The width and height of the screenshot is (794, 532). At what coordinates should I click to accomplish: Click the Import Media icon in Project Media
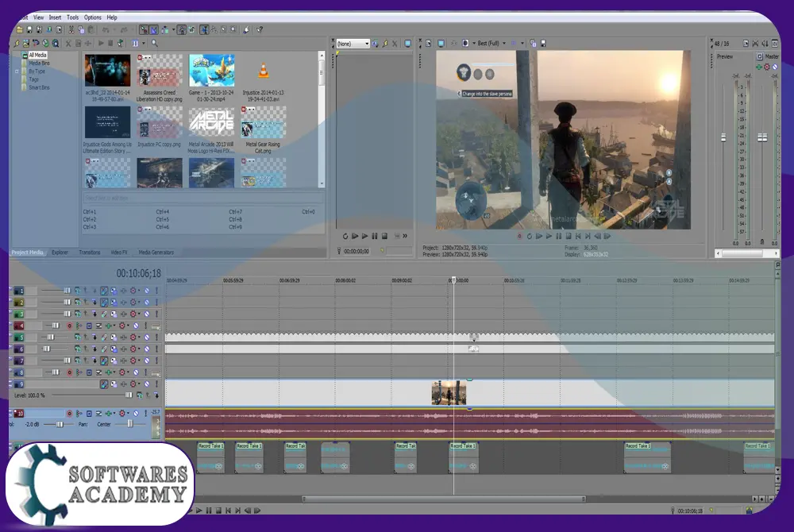click(x=26, y=44)
